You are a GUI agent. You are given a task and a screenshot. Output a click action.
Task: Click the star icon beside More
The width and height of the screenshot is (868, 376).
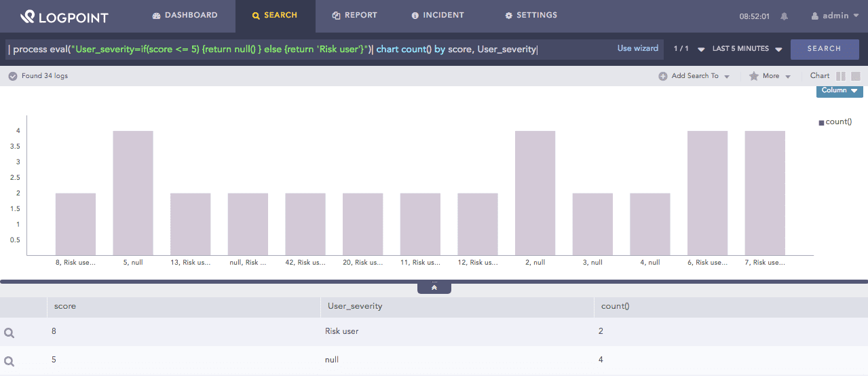[753, 77]
